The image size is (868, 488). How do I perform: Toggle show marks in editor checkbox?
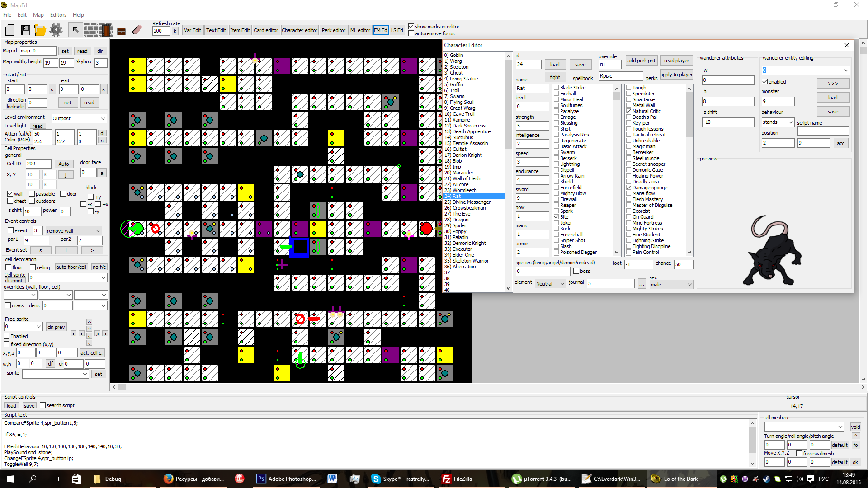click(x=411, y=27)
